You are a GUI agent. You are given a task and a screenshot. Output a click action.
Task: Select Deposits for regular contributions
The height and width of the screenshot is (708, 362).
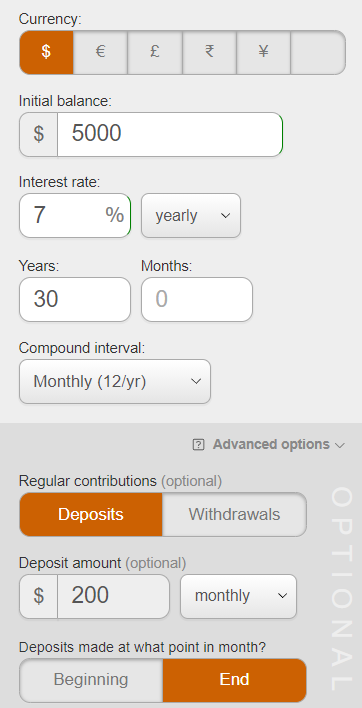pyautogui.click(x=91, y=514)
